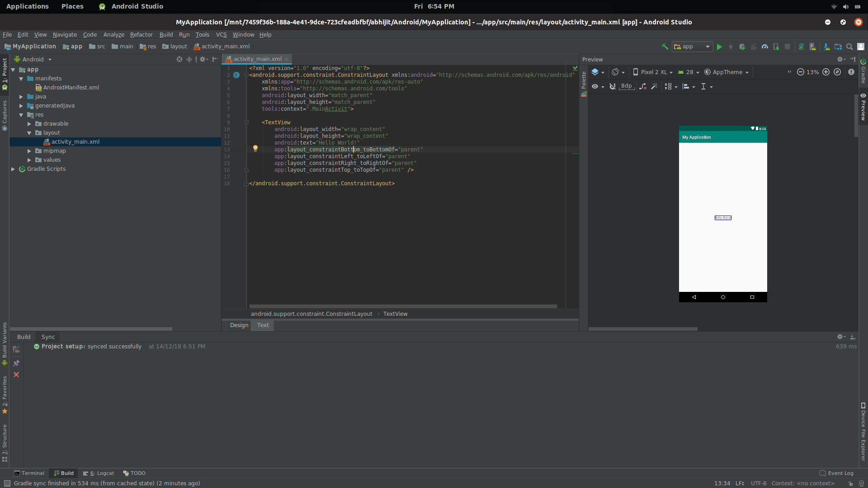Click the Make Project hammer icon
This screenshot has height=488, width=868.
point(665,47)
